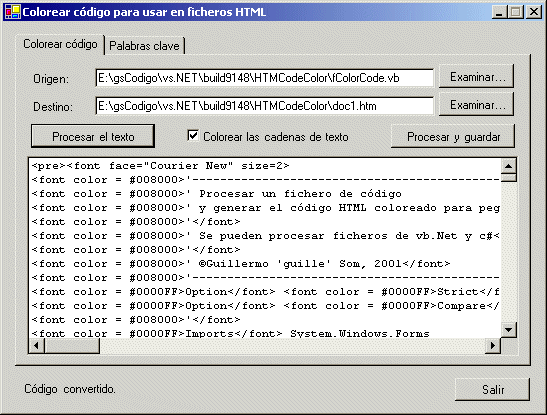The image size is (547, 415).
Task: Click the horizontal scrollbar thumb
Action: [72, 346]
